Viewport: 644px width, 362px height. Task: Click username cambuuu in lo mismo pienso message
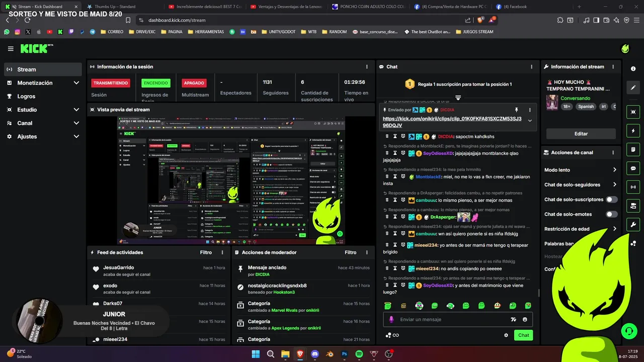(426, 200)
